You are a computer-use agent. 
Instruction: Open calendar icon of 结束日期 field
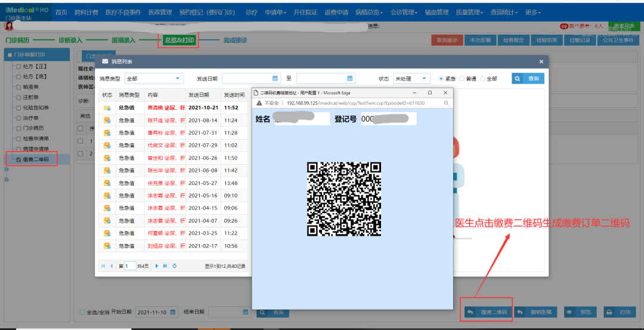click(x=246, y=312)
